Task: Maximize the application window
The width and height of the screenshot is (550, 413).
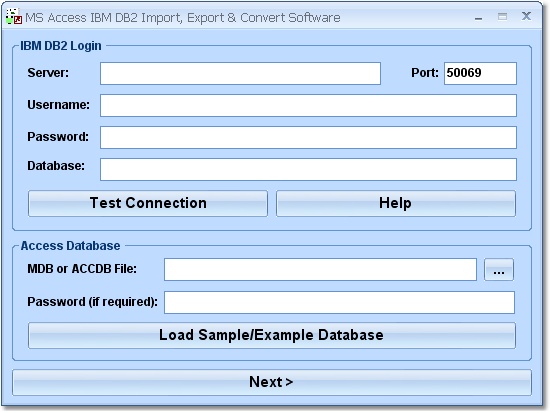Action: point(502,16)
